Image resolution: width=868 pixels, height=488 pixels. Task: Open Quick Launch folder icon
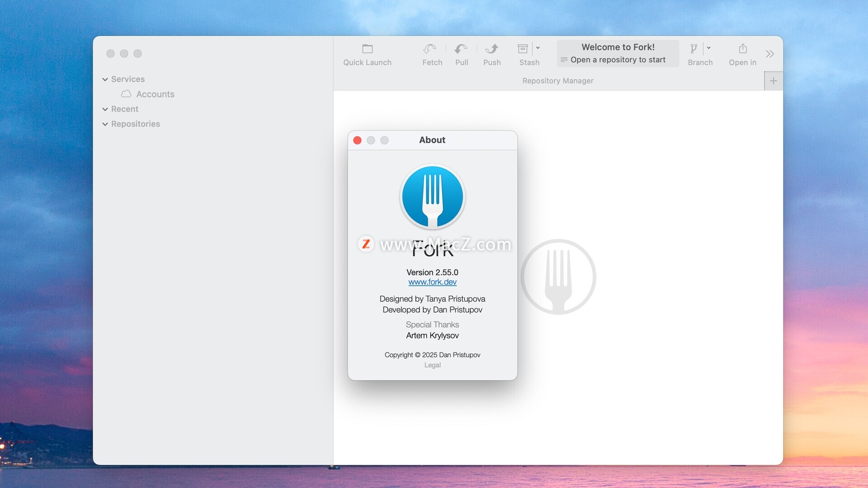pyautogui.click(x=367, y=49)
